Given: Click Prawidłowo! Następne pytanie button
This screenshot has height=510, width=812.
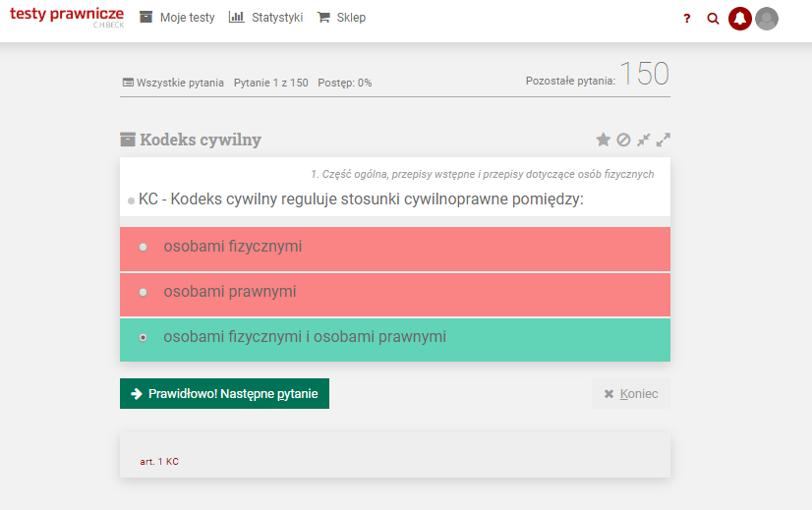Looking at the screenshot, I should pos(224,393).
